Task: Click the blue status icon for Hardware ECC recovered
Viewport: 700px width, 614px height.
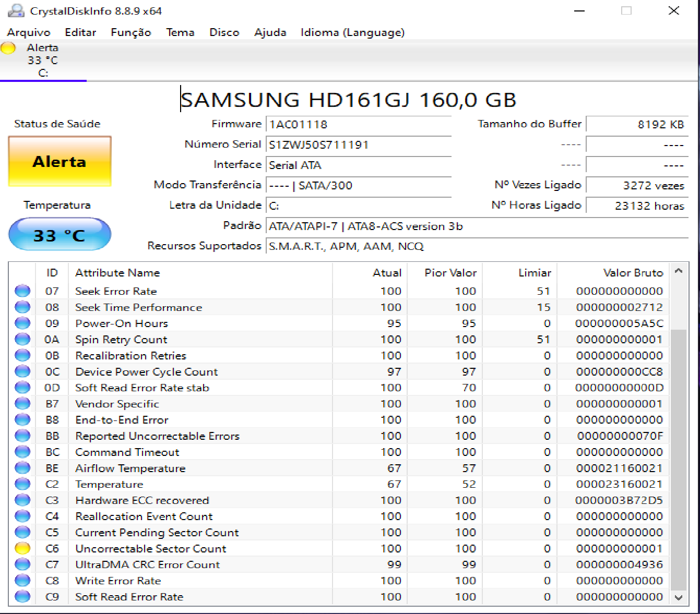Action: (x=22, y=500)
